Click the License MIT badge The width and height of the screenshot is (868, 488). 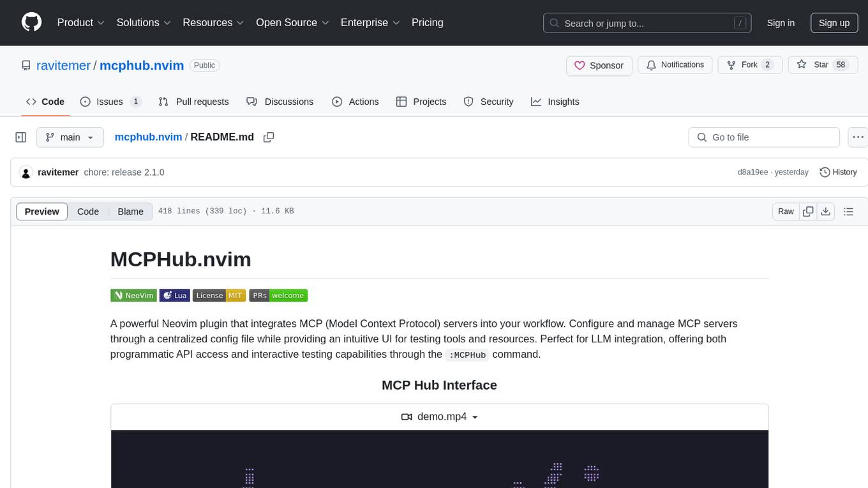click(219, 295)
